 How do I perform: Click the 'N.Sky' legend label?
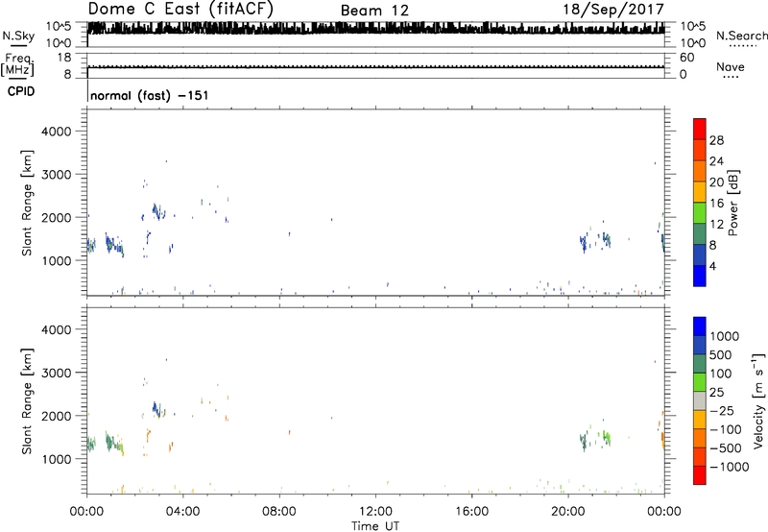click(18, 36)
